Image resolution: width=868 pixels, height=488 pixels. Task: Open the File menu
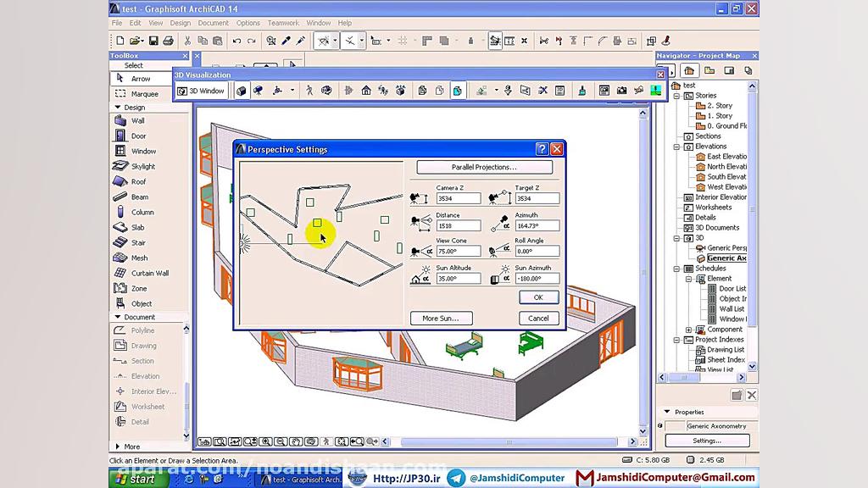tap(117, 23)
